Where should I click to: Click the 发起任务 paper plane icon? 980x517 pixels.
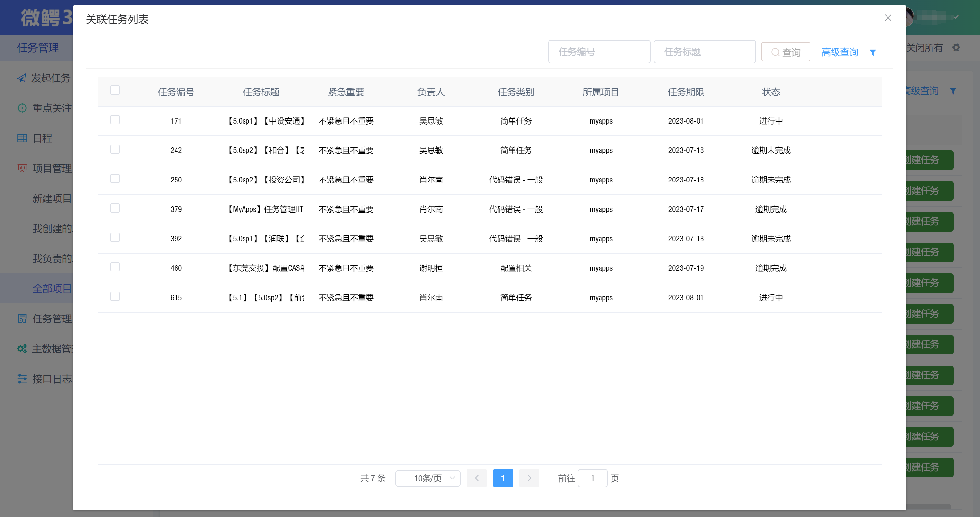point(22,78)
